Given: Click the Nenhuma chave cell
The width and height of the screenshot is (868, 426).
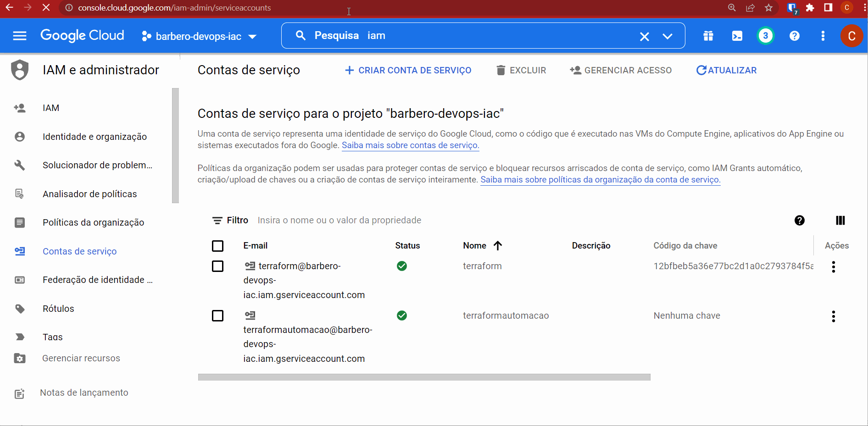Looking at the screenshot, I should 687,315.
